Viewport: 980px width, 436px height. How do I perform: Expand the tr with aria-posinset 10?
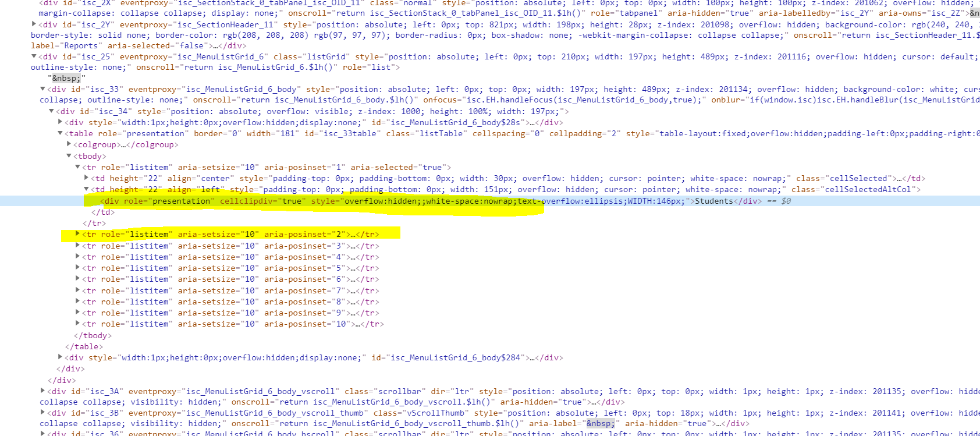pyautogui.click(x=77, y=324)
